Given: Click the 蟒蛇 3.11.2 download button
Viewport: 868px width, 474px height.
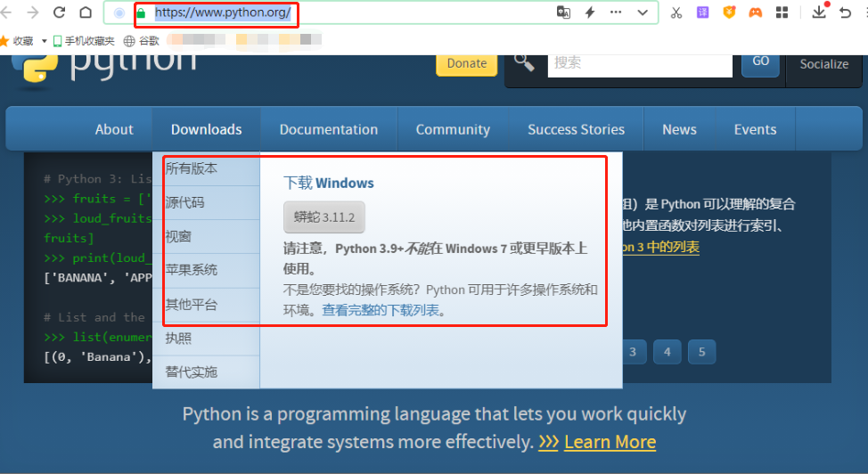Looking at the screenshot, I should pos(324,217).
